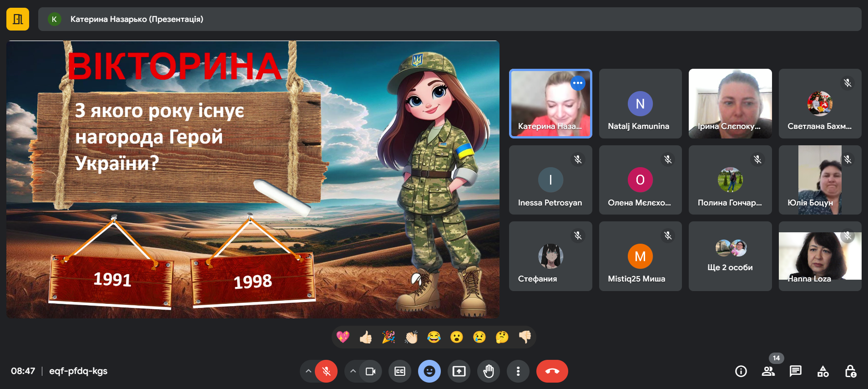Expand video settings chevron

coord(353,371)
